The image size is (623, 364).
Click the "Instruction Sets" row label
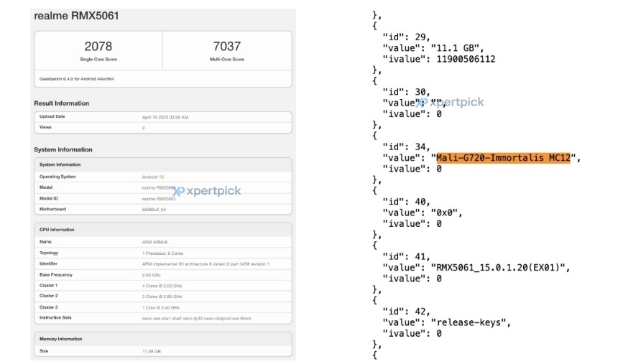(x=55, y=317)
